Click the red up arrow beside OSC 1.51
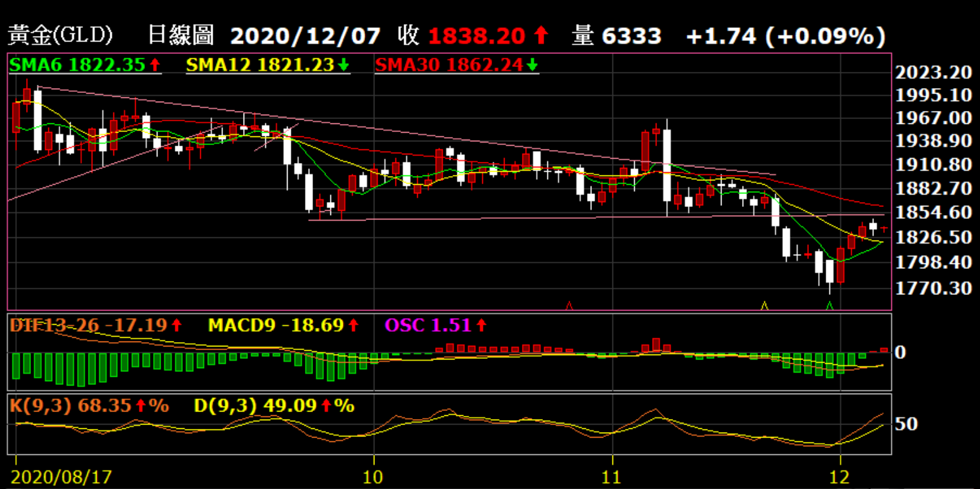This screenshot has width=980, height=489. click(482, 325)
